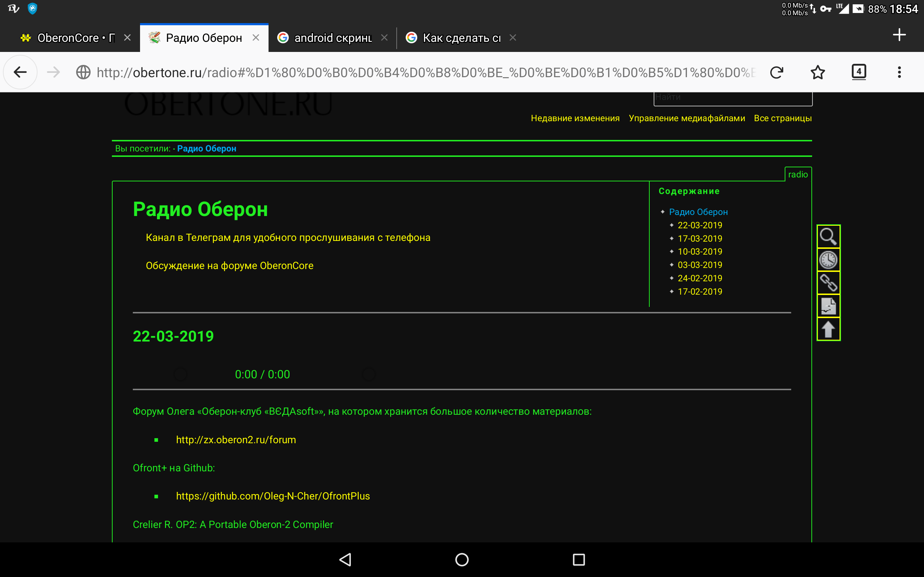Click the backlinks chain icon
This screenshot has width=924, height=577.
[828, 283]
